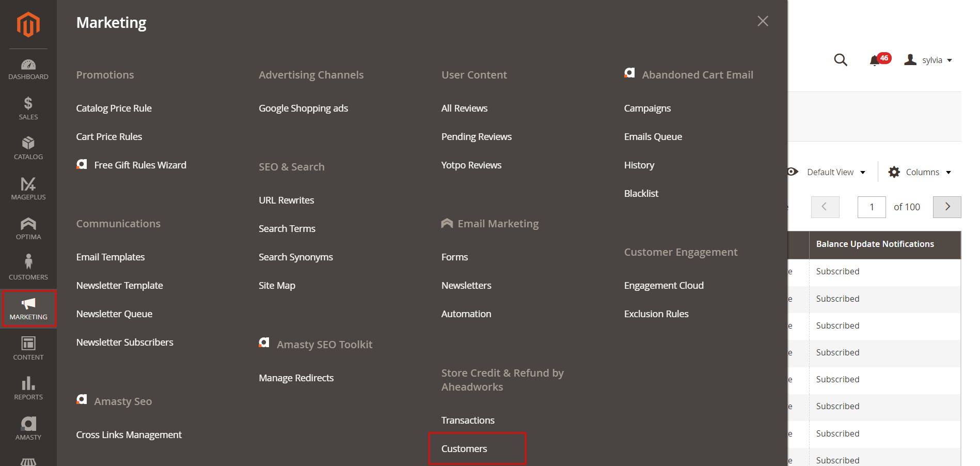Viewport: 980px width, 466px height.
Task: Open the Optima sidebar menu
Action: [28, 228]
